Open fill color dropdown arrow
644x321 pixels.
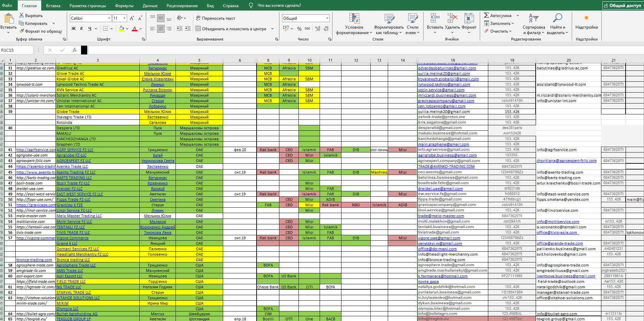coord(127,29)
